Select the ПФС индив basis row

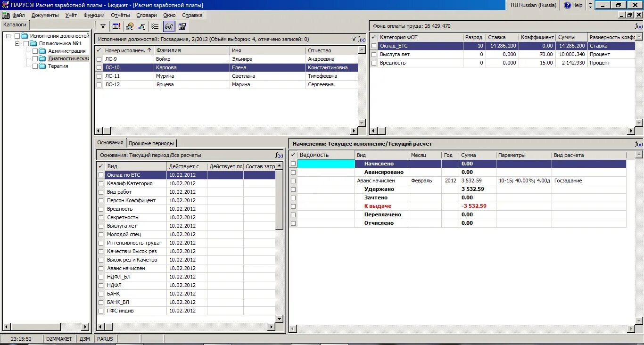[186, 311]
